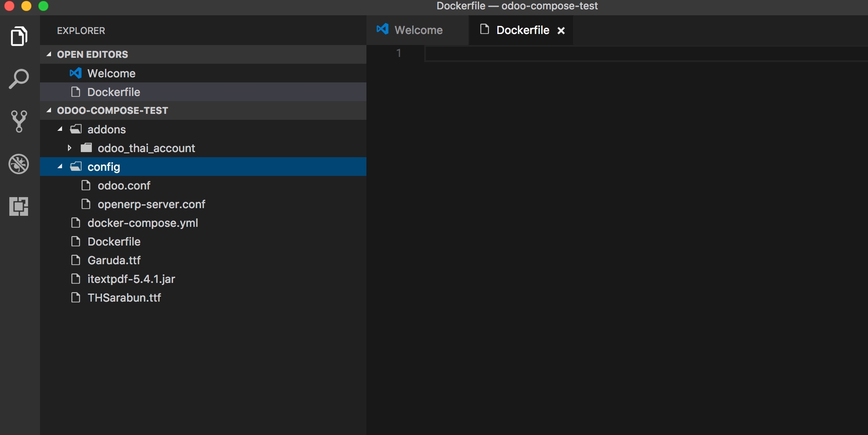
Task: Click file icon beside Dockerfile in project tree
Action: [76, 241]
